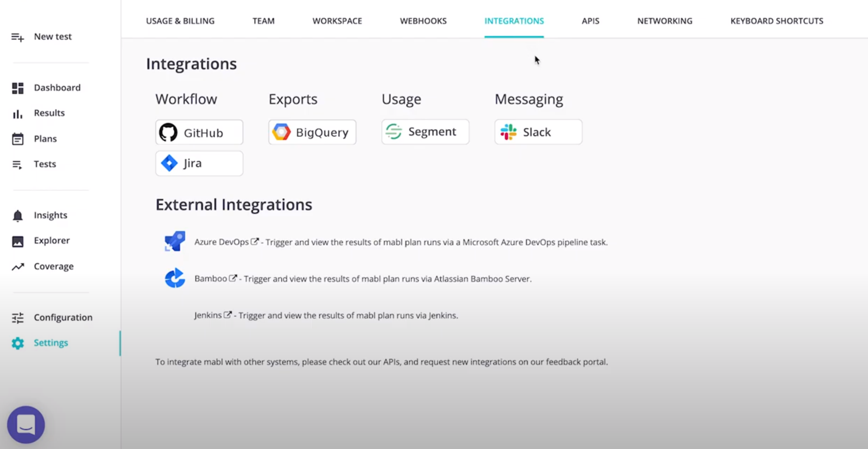Click the New test plus-list icon
Screen dimensions: 868x449
tap(17, 37)
